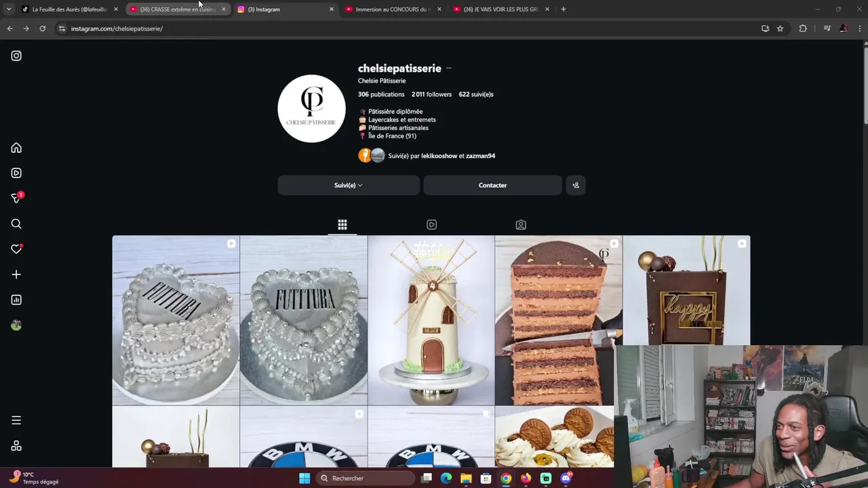Bookmark this page with star icon

point(780,28)
